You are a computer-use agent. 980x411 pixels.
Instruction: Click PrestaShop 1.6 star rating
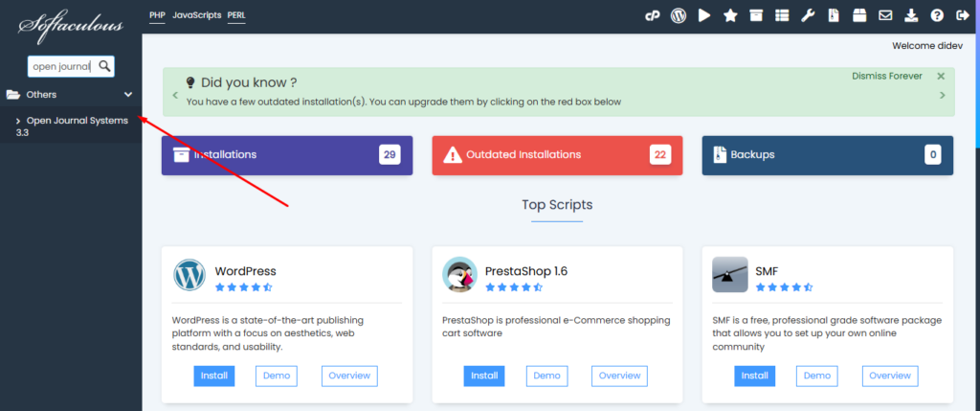coord(514,287)
